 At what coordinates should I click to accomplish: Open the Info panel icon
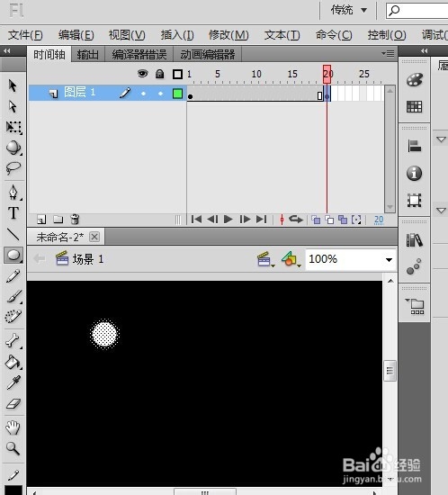(x=414, y=174)
